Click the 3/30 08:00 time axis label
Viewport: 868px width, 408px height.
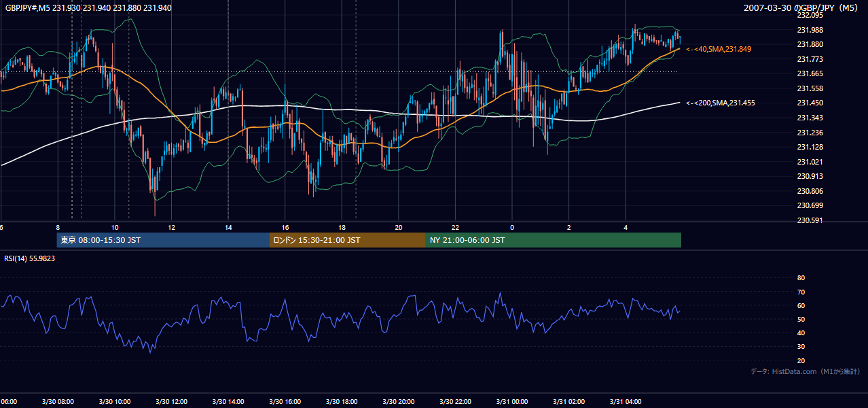click(x=58, y=402)
